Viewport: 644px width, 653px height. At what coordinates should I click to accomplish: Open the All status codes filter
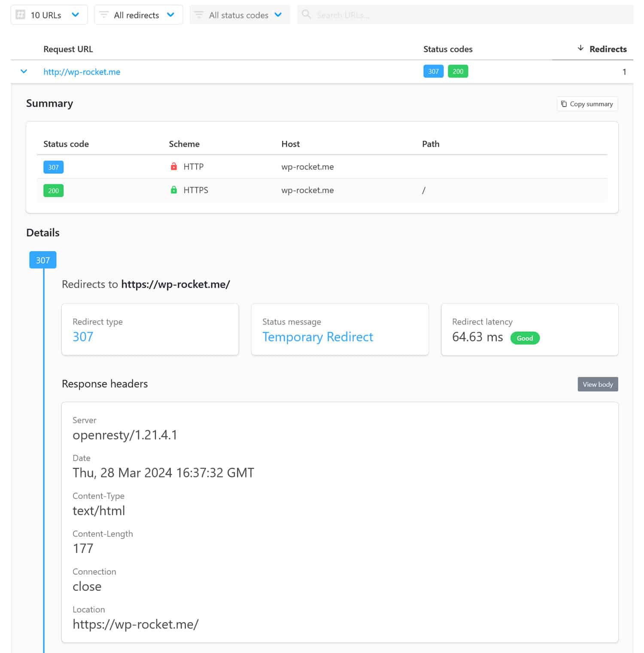239,15
